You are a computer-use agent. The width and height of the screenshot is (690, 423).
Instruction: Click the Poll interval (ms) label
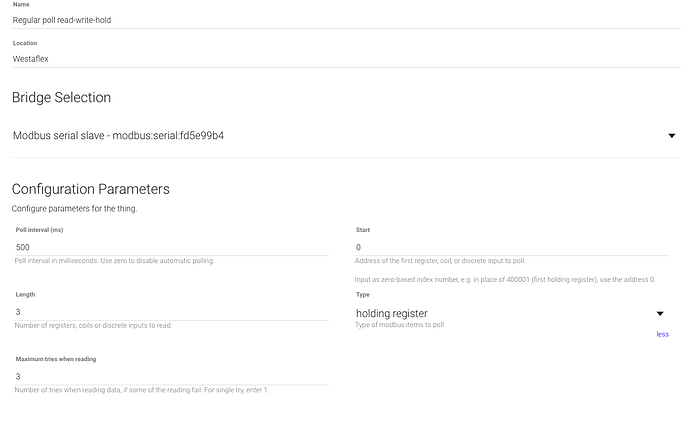click(x=39, y=230)
